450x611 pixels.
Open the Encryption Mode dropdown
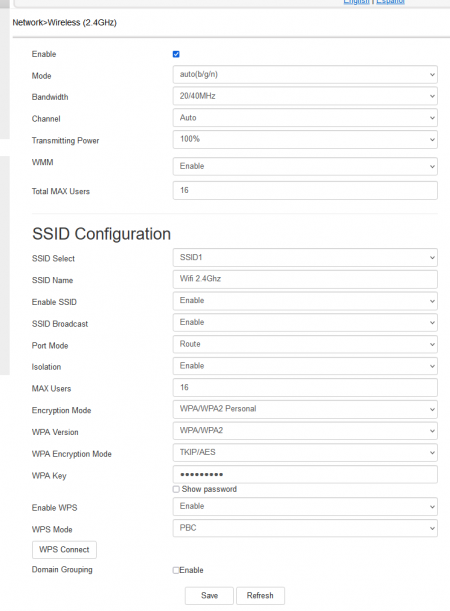[x=305, y=409]
